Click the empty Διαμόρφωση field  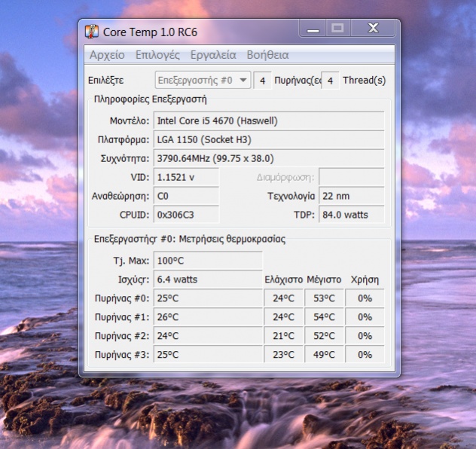click(352, 177)
